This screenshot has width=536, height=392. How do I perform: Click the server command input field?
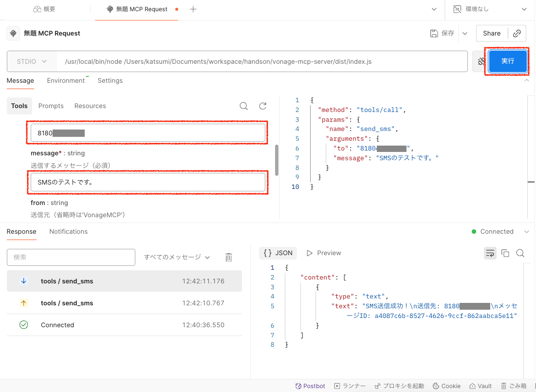coord(262,61)
